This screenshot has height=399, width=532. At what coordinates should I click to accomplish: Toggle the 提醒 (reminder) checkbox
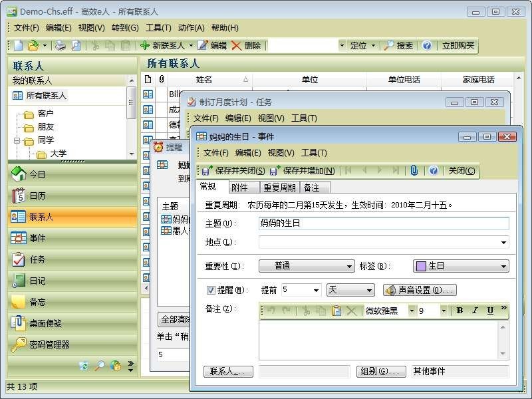click(209, 290)
